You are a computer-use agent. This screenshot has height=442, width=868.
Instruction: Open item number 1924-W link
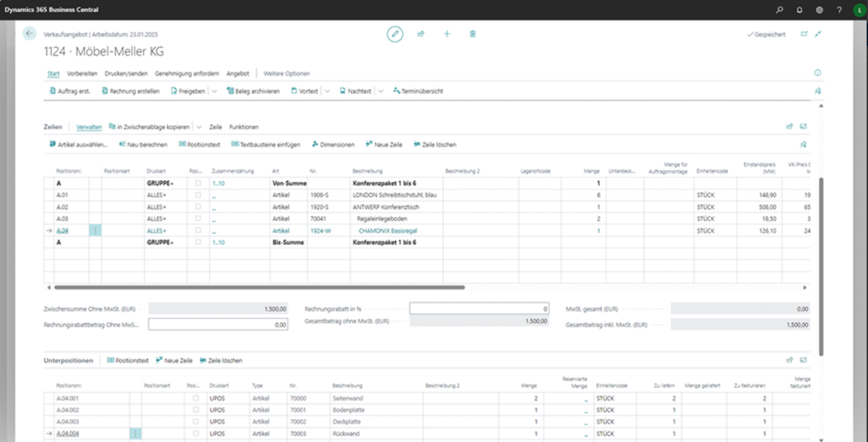point(321,230)
